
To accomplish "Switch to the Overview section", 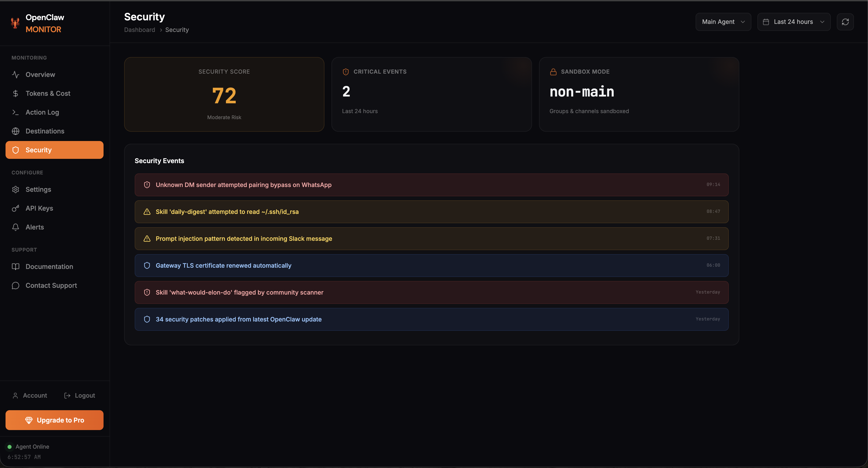I will (x=40, y=74).
